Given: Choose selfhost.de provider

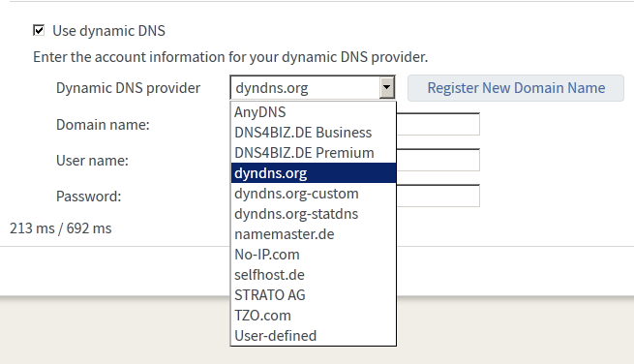Looking at the screenshot, I should 314,275.
